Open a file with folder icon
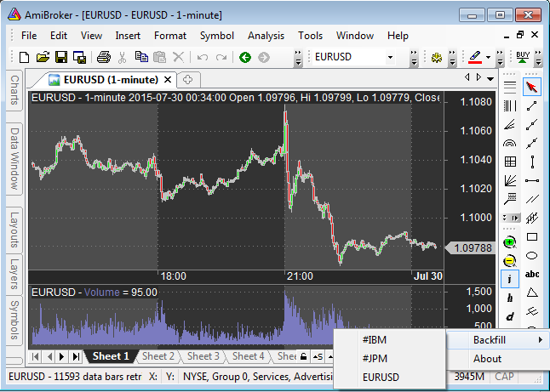This screenshot has width=550, height=392. tap(43, 57)
